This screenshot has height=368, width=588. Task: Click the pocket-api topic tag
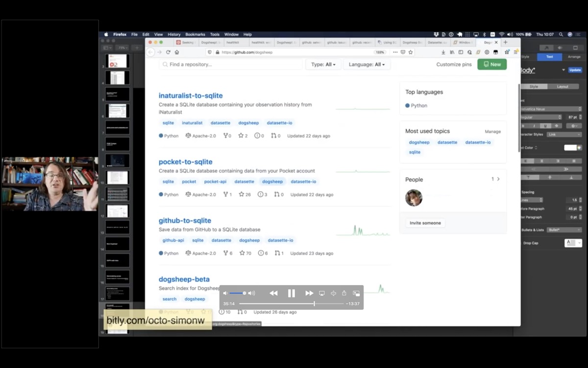click(215, 182)
